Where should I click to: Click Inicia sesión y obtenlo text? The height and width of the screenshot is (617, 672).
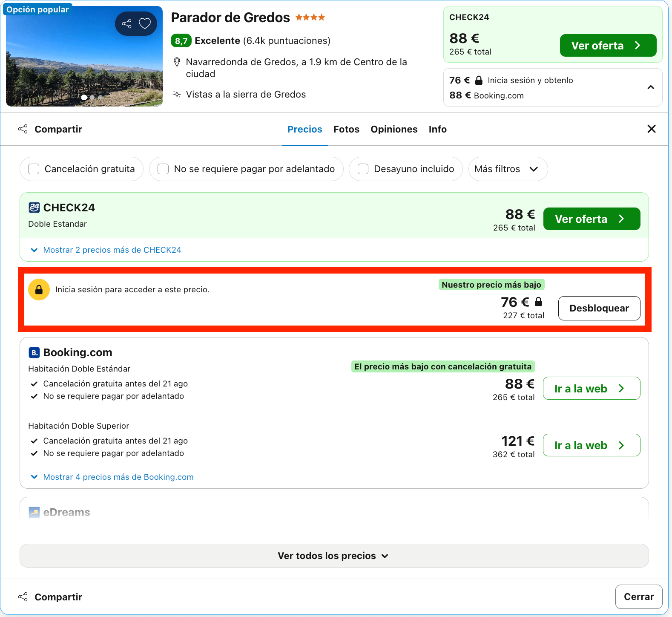tap(530, 80)
